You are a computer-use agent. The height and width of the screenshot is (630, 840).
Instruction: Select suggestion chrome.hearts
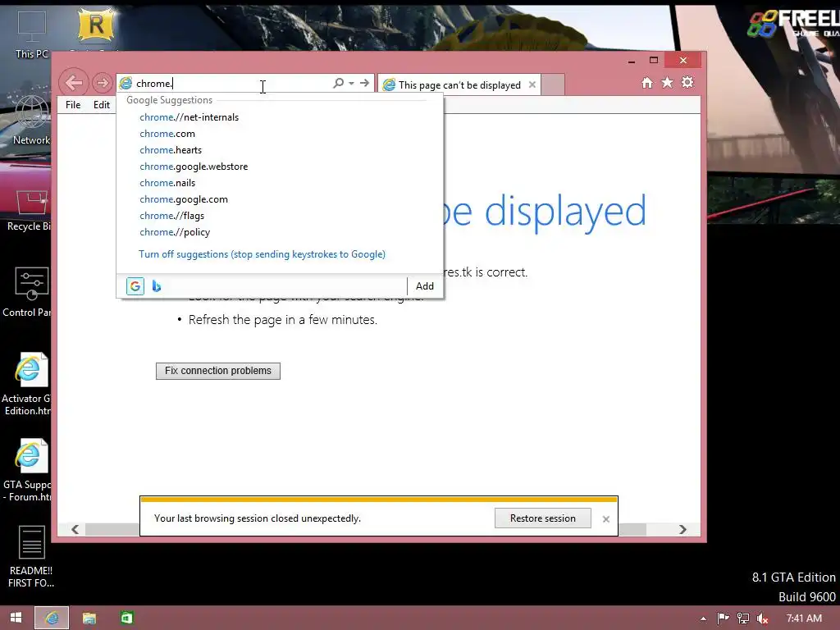tap(280, 150)
